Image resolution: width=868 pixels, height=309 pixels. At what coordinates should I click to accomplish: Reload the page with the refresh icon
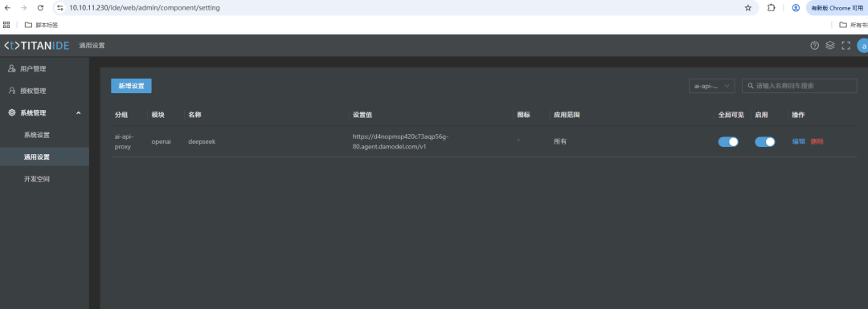40,8
